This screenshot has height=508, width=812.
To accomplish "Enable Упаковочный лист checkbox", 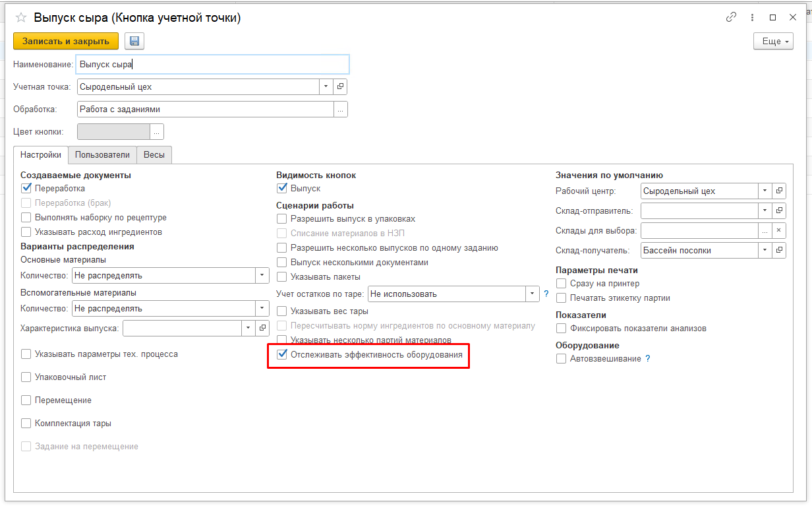I will [x=26, y=377].
